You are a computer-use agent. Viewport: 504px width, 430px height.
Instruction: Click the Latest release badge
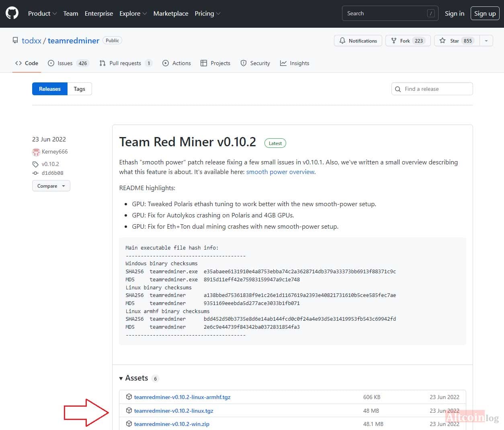pos(275,143)
